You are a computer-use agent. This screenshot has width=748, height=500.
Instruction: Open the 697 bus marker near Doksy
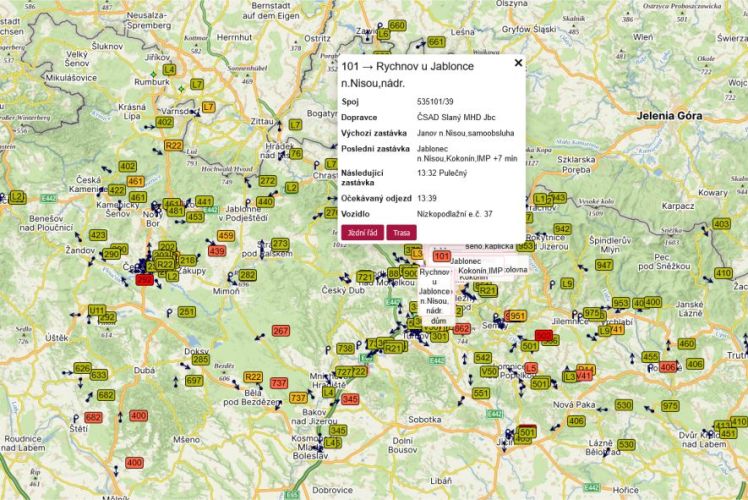click(194, 380)
